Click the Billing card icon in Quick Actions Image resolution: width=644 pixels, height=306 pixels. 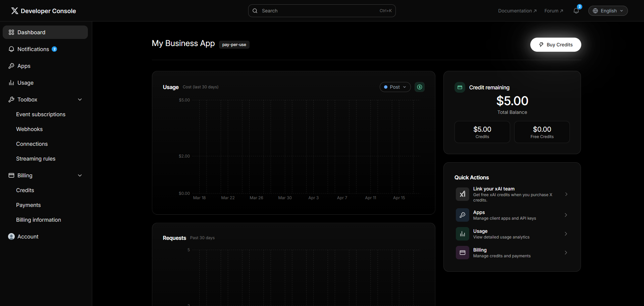462,253
